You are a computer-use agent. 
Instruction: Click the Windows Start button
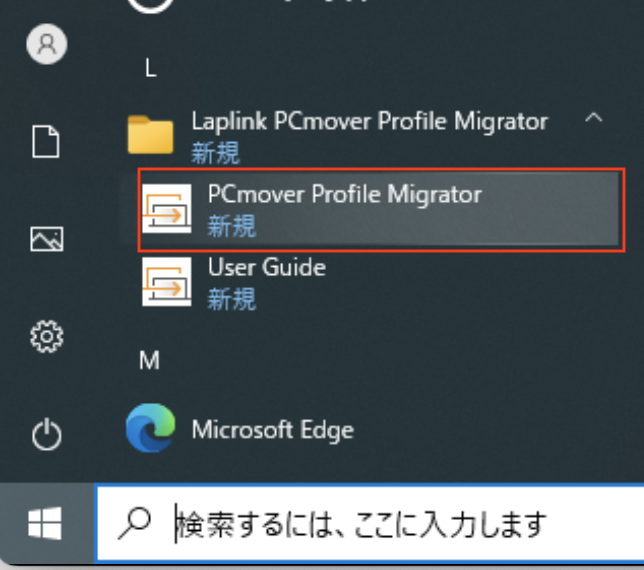[45, 523]
